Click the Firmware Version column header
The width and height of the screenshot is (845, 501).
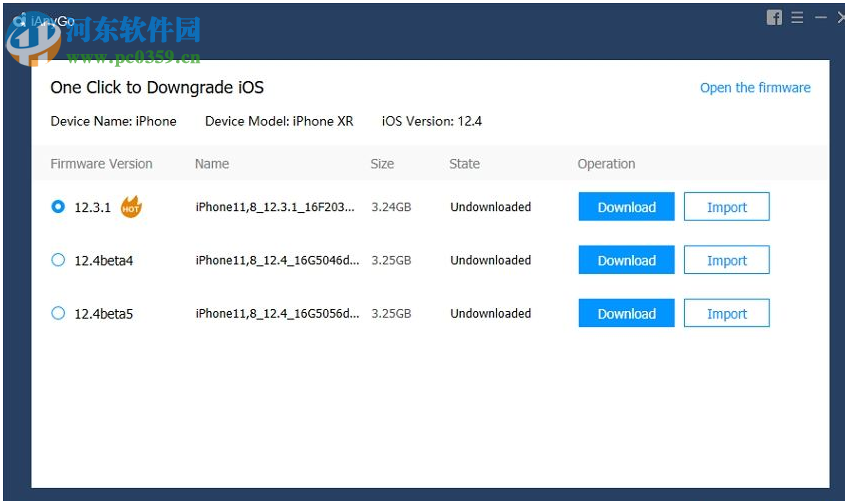[x=101, y=164]
